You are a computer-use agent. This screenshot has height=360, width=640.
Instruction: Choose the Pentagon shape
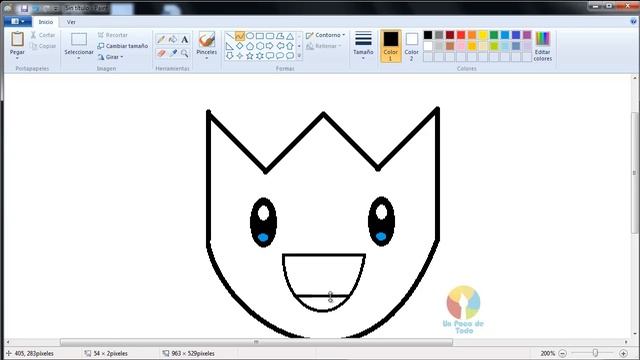click(250, 46)
